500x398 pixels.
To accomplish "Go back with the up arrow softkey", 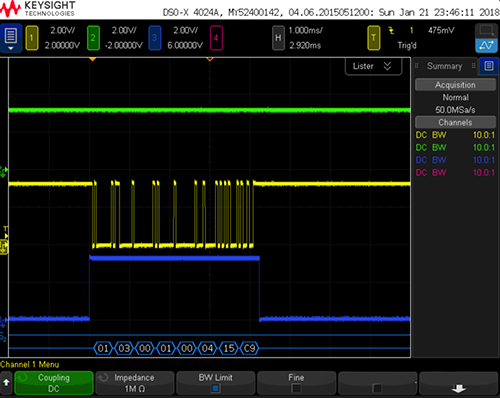I will pos(6,383).
